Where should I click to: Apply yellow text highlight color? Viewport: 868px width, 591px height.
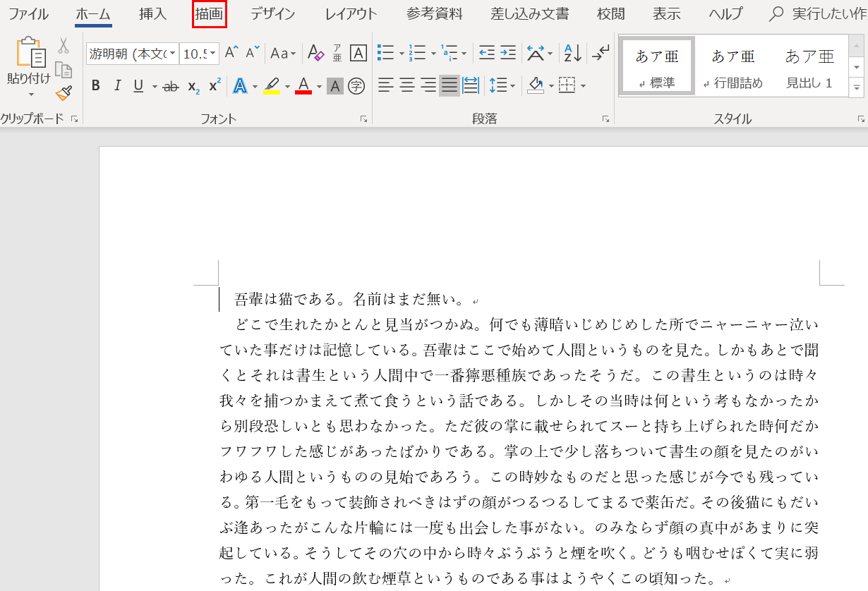tap(272, 86)
